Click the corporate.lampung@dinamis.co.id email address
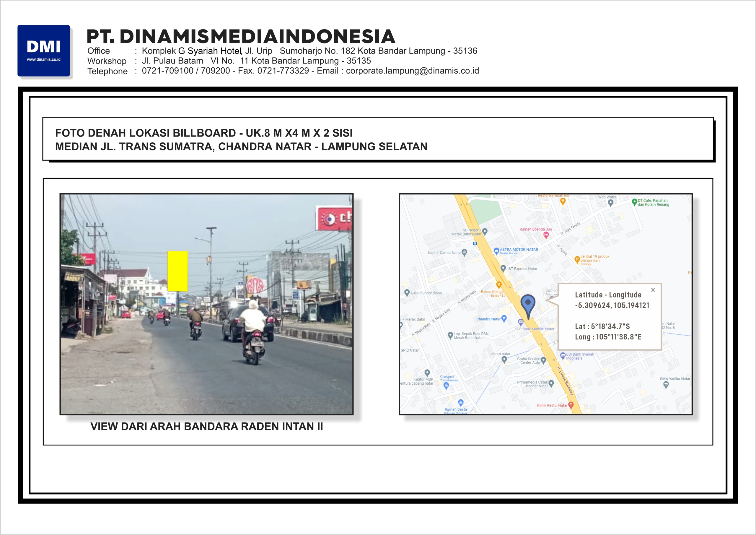 click(x=412, y=71)
